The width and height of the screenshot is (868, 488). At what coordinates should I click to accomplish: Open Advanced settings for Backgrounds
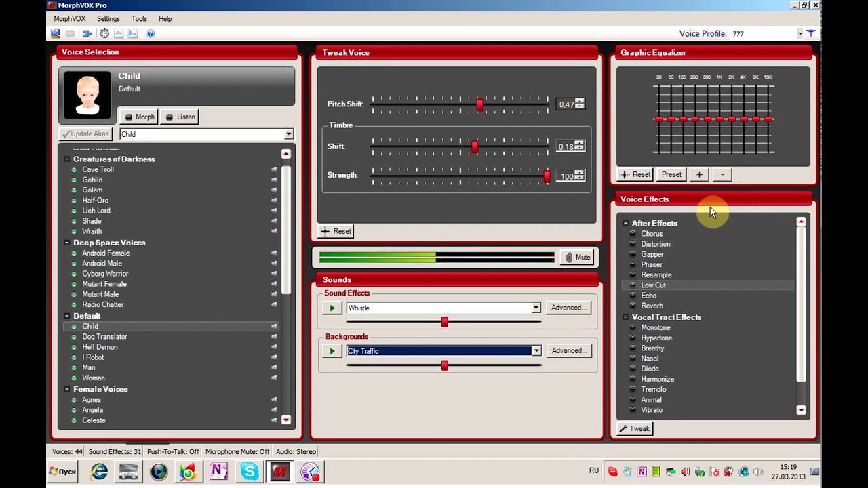568,350
